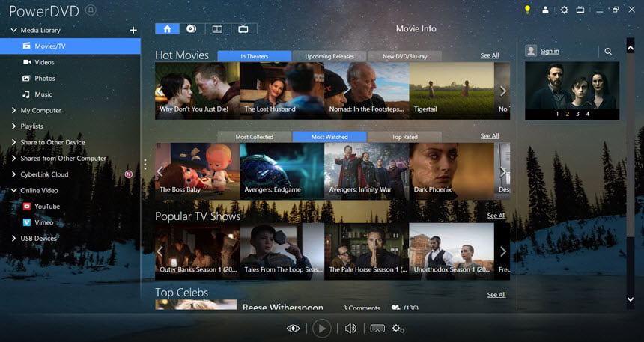Jump to featured slide 4
The height and width of the screenshot is (342, 644).
[588, 114]
